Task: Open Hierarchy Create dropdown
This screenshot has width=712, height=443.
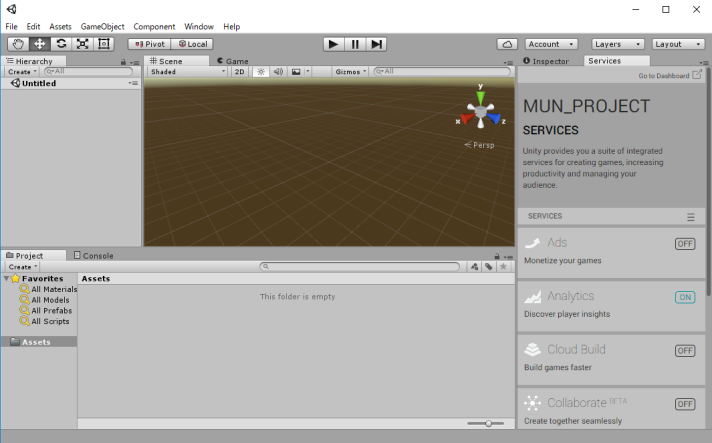Action: tap(22, 72)
